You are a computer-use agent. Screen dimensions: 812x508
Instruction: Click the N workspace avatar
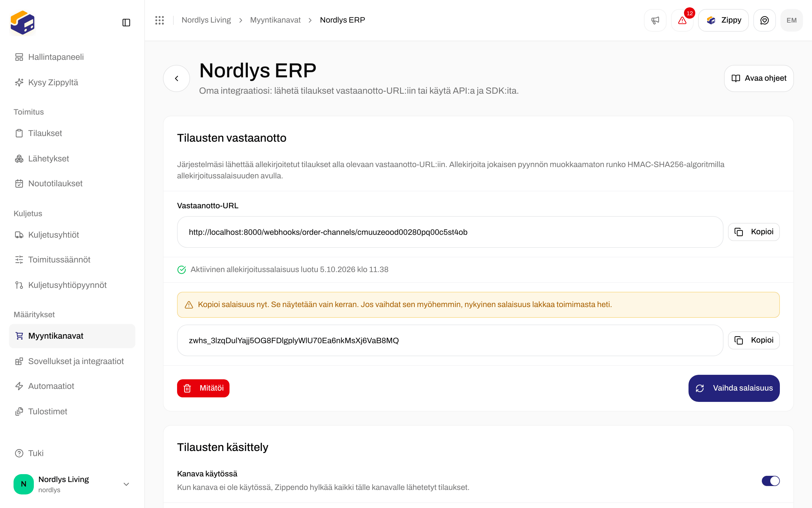[23, 484]
